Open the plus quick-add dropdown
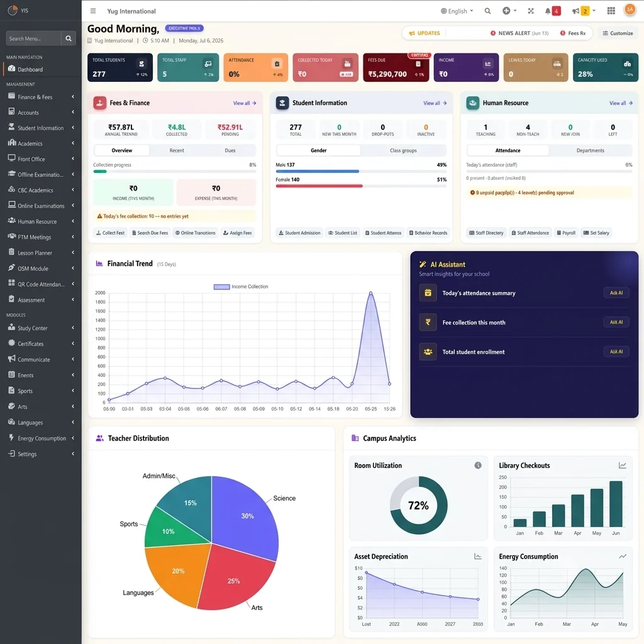This screenshot has height=644, width=644. (509, 11)
